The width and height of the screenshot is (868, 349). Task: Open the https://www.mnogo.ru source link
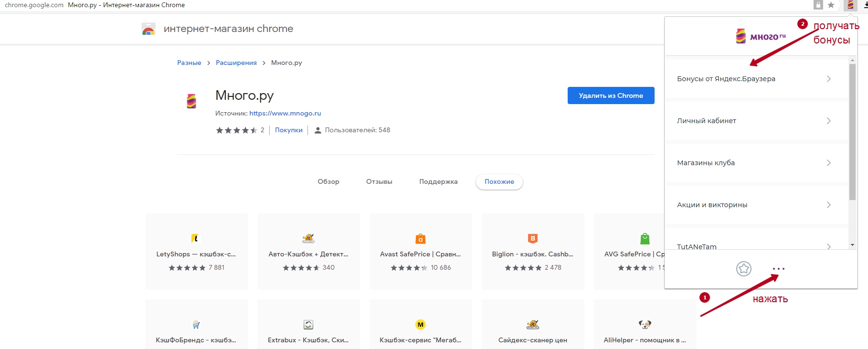point(285,114)
